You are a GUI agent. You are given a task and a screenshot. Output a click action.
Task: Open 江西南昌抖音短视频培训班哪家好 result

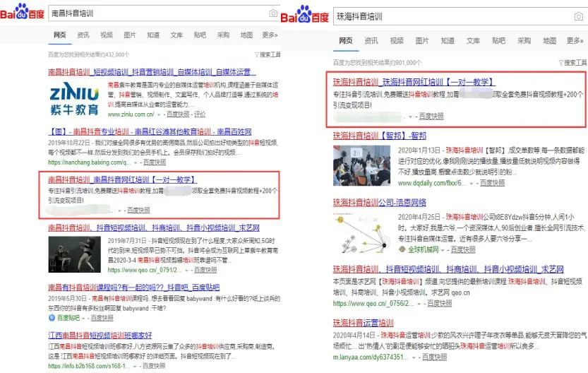pos(100,336)
